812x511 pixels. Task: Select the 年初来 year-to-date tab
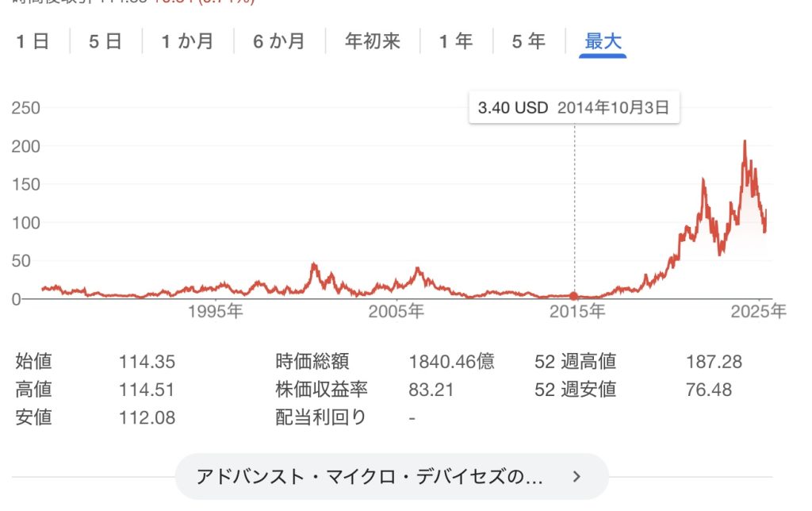pos(373,41)
